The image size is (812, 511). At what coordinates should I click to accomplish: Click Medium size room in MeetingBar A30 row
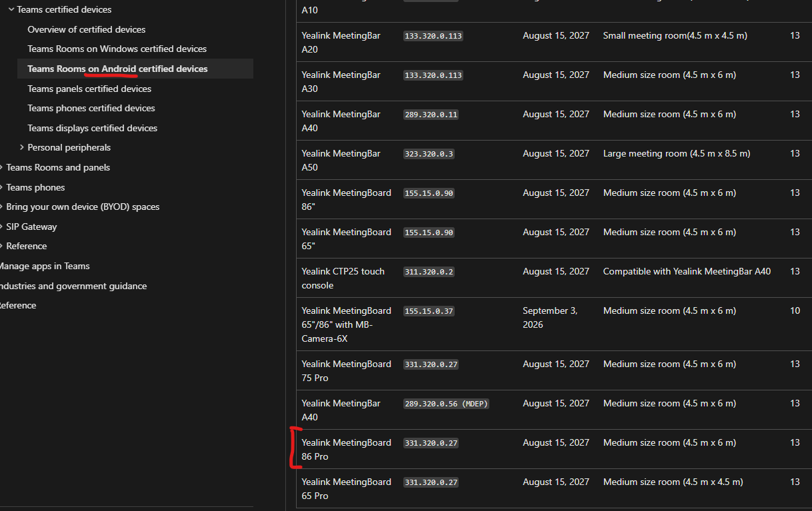click(669, 75)
